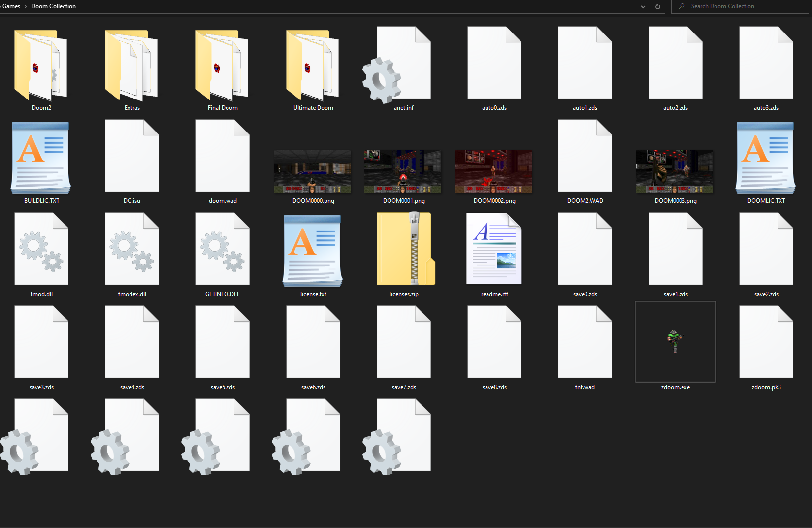Click the auto2.zds file icon
This screenshot has height=528, width=812.
pos(676,63)
